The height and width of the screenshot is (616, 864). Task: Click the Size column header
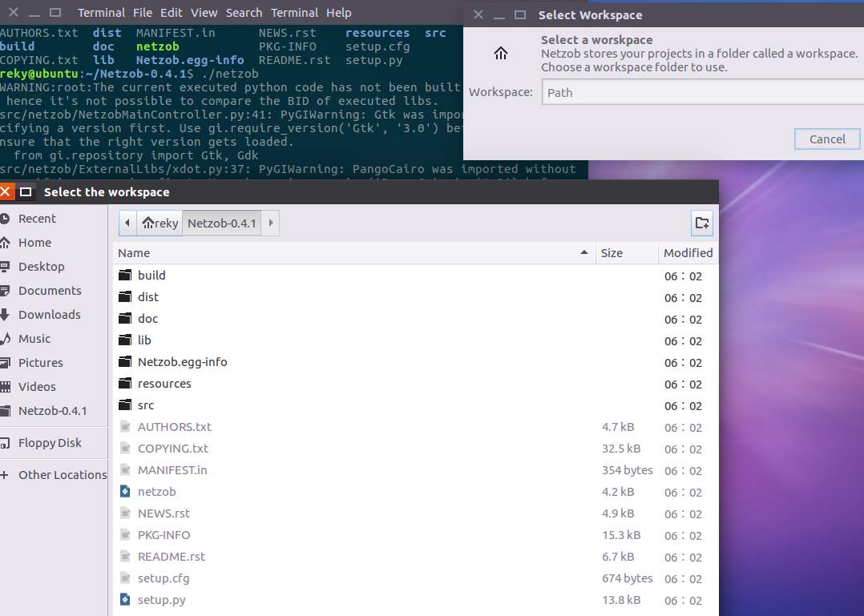(611, 252)
